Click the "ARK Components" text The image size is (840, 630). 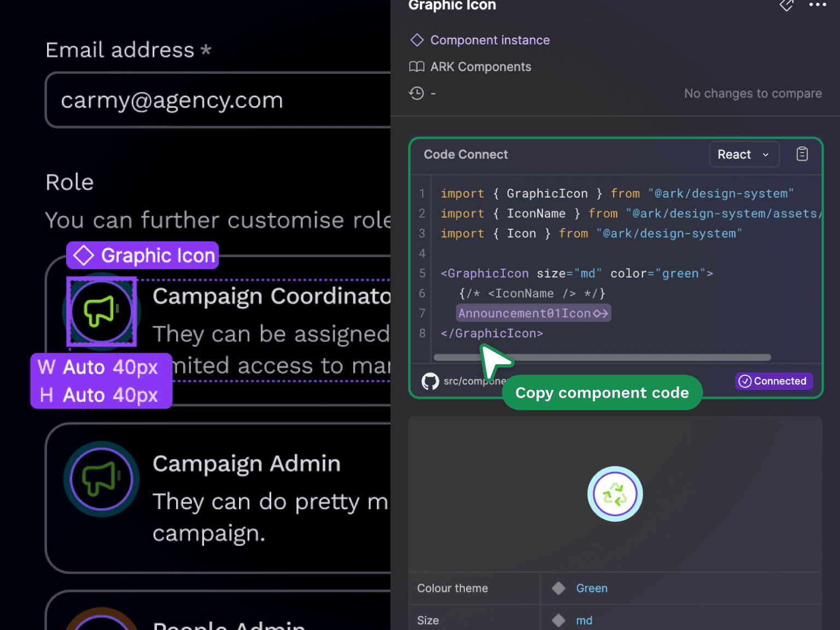[x=481, y=67]
